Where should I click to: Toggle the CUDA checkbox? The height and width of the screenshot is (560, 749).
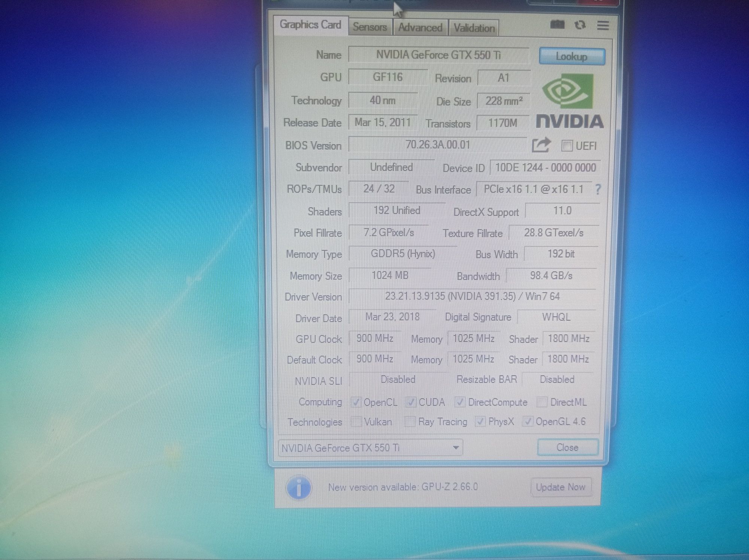pyautogui.click(x=411, y=402)
